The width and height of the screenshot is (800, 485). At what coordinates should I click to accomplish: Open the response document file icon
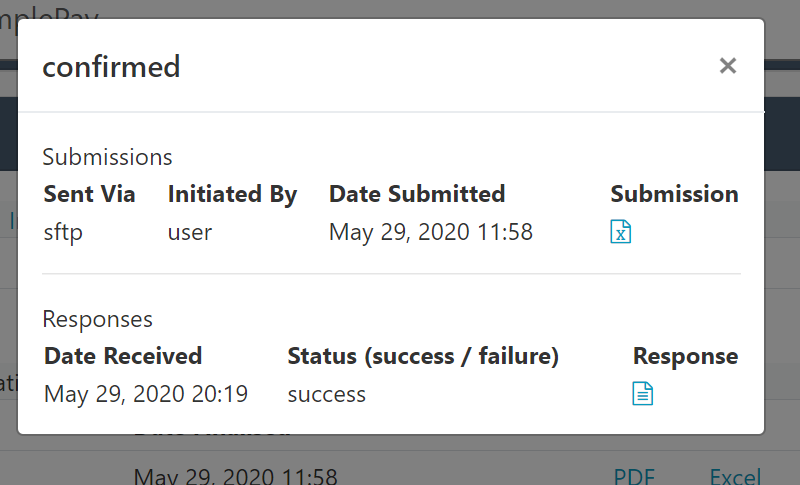tap(643, 394)
